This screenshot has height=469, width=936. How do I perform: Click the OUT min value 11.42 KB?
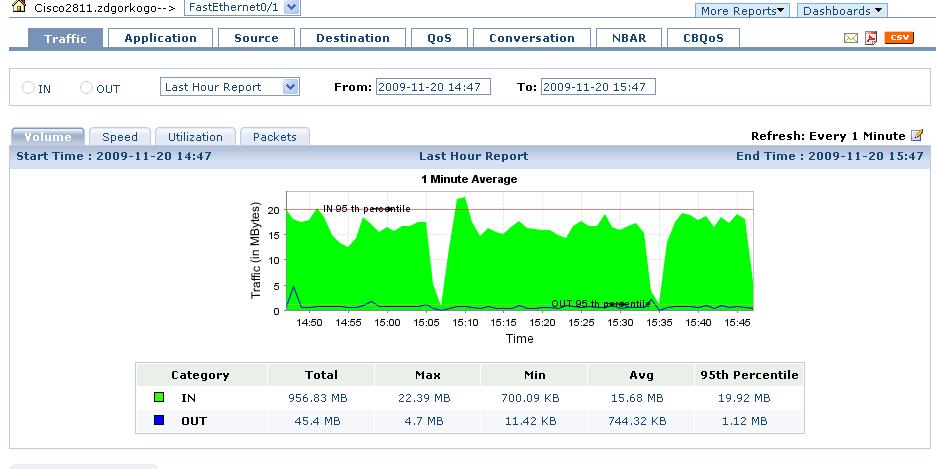pos(530,421)
